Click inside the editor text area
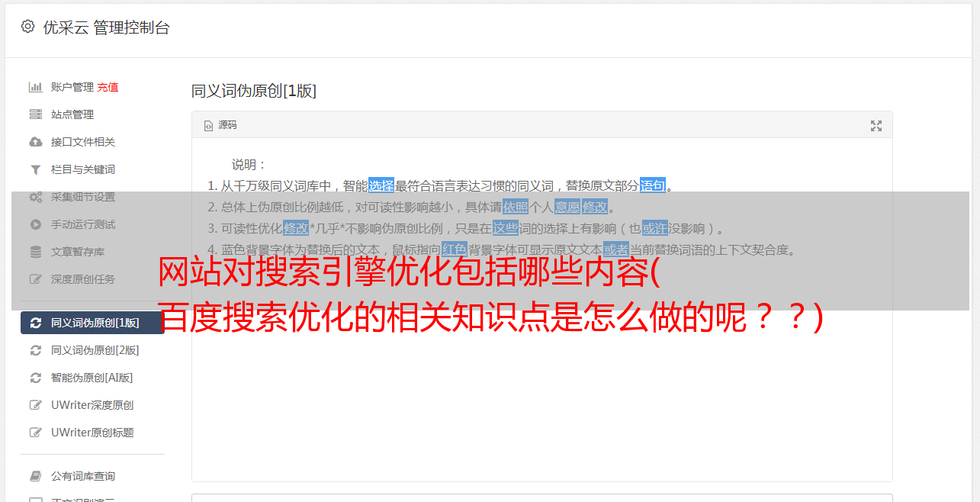 pyautogui.click(x=541, y=381)
